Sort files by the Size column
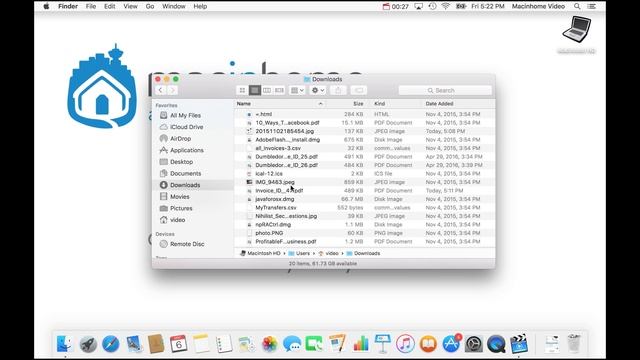Image resolution: width=640 pixels, height=360 pixels. (347, 104)
